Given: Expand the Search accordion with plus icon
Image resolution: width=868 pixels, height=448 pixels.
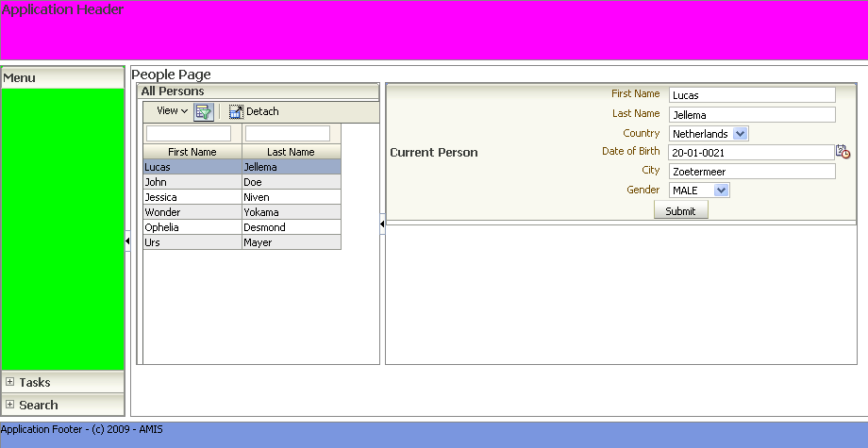Looking at the screenshot, I should click(x=10, y=405).
